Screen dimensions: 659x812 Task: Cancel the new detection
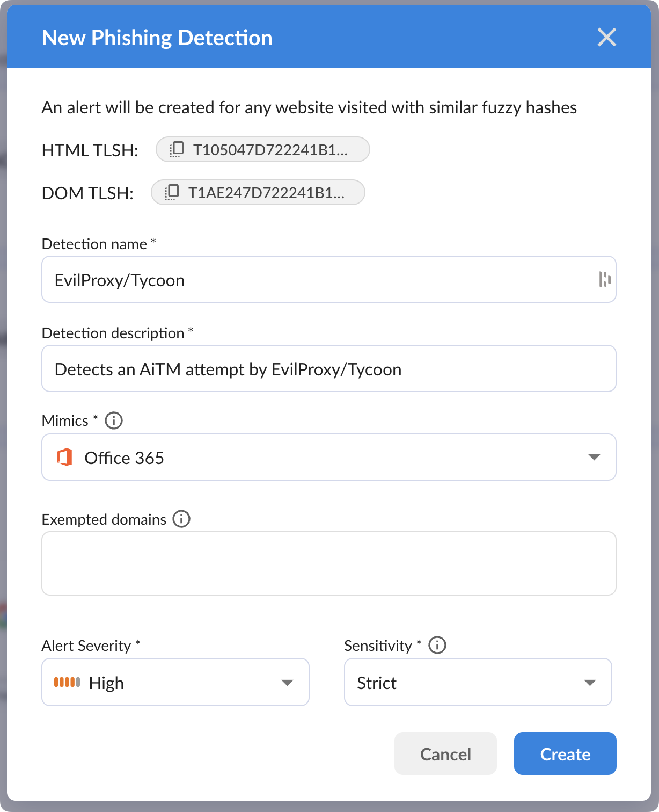tap(445, 753)
